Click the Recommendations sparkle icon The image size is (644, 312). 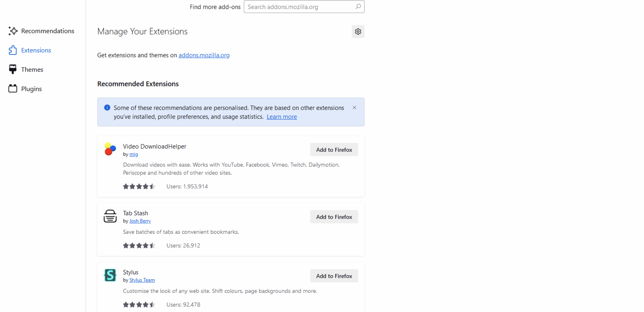13,31
